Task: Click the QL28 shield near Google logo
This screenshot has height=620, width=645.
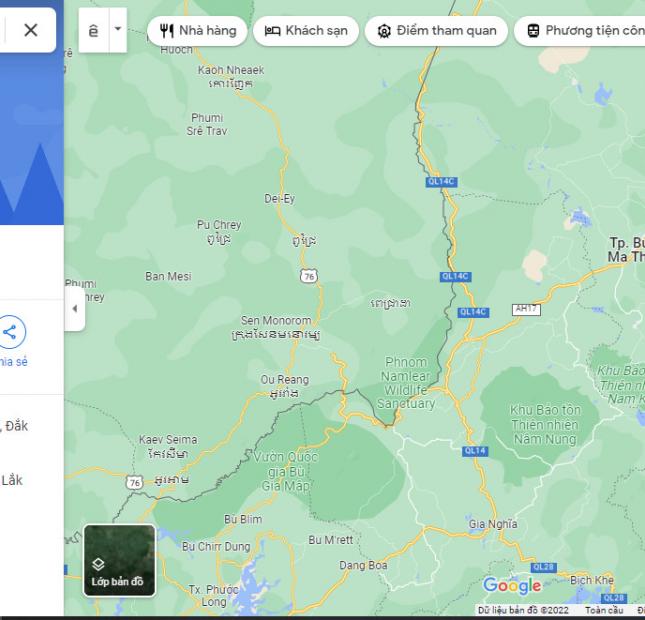Action: point(543,567)
